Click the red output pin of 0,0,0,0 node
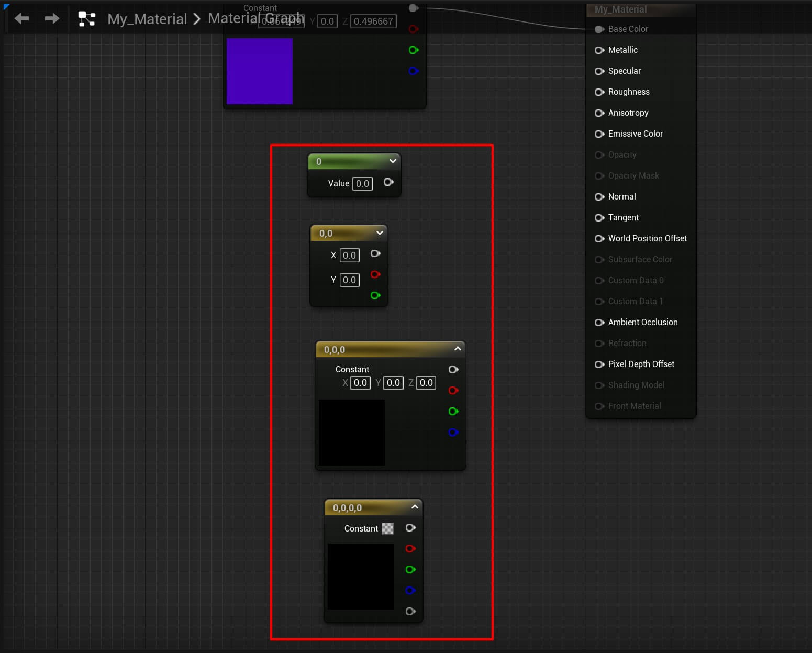 click(410, 549)
